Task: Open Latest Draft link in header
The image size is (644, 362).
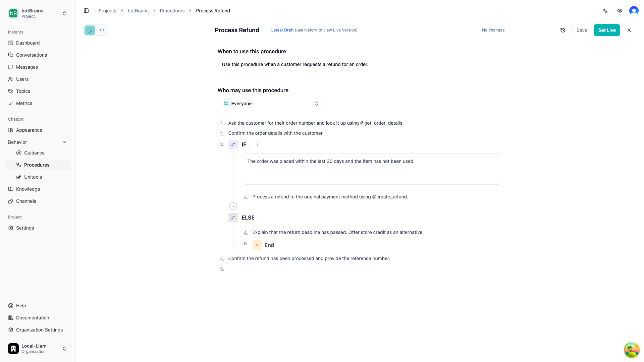Action: point(282,30)
